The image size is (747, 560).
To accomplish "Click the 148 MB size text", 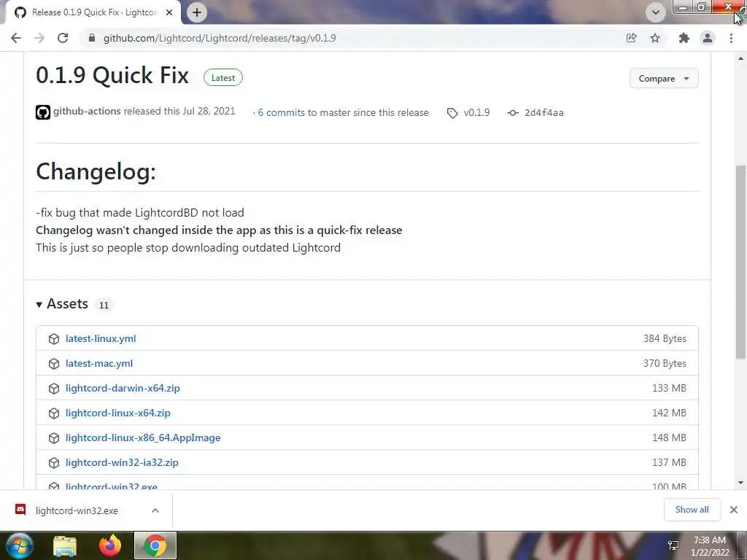I will pyautogui.click(x=669, y=437).
